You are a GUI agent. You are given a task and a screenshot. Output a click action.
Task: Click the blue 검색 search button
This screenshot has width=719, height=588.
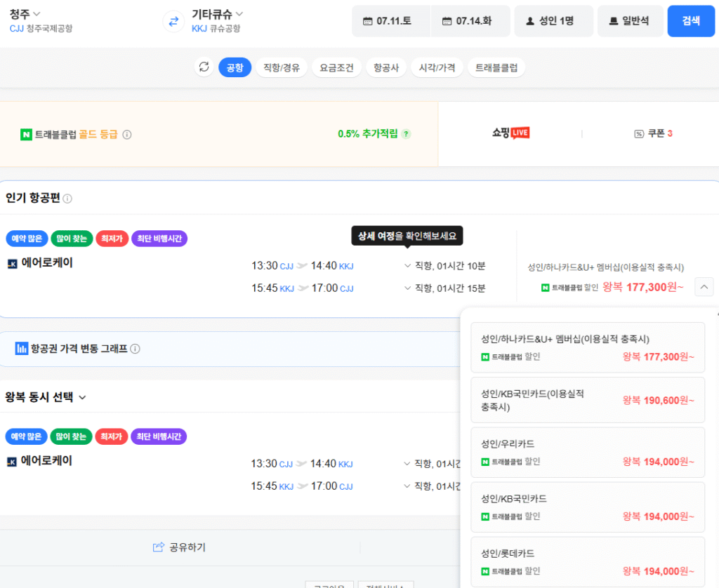coord(691,21)
